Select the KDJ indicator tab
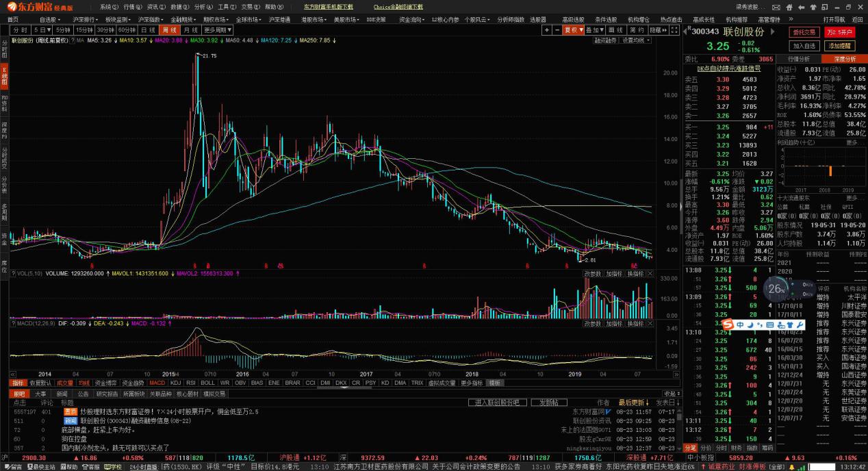This screenshot has height=471, width=868. (x=175, y=383)
